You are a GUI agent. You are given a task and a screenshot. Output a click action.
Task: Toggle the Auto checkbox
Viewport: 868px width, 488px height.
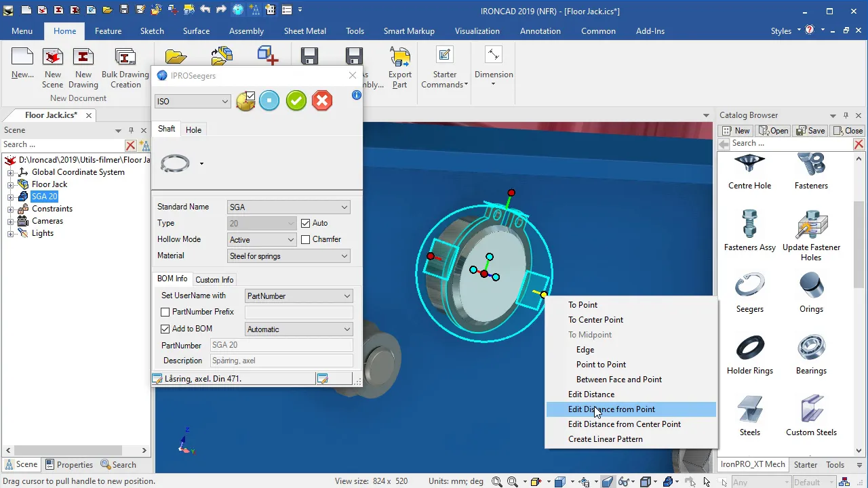[x=306, y=223]
